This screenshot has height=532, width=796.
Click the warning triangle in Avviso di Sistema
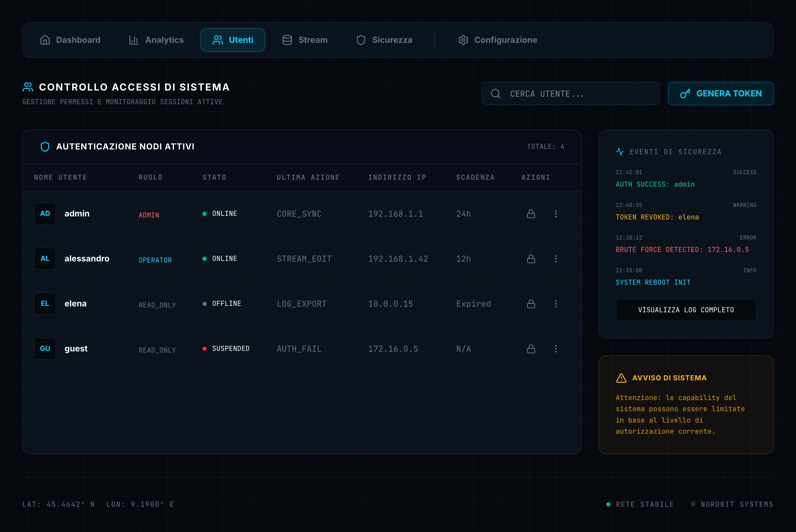point(621,378)
